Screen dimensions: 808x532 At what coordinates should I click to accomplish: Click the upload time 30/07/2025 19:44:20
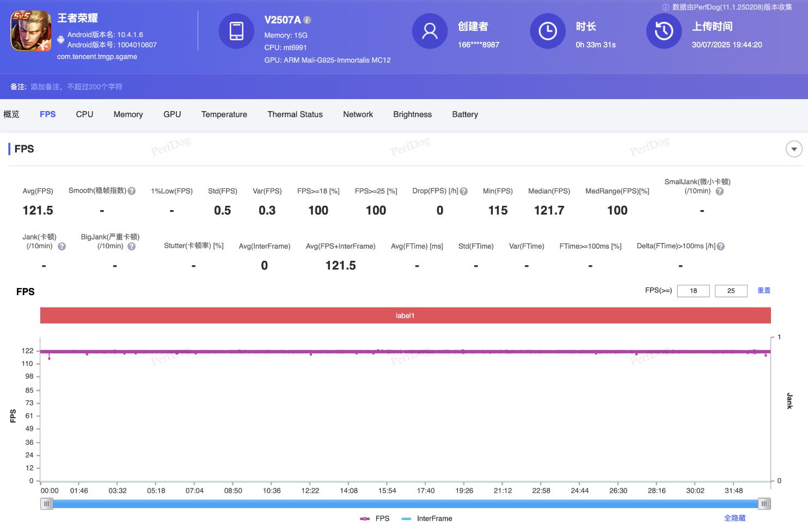pyautogui.click(x=727, y=45)
